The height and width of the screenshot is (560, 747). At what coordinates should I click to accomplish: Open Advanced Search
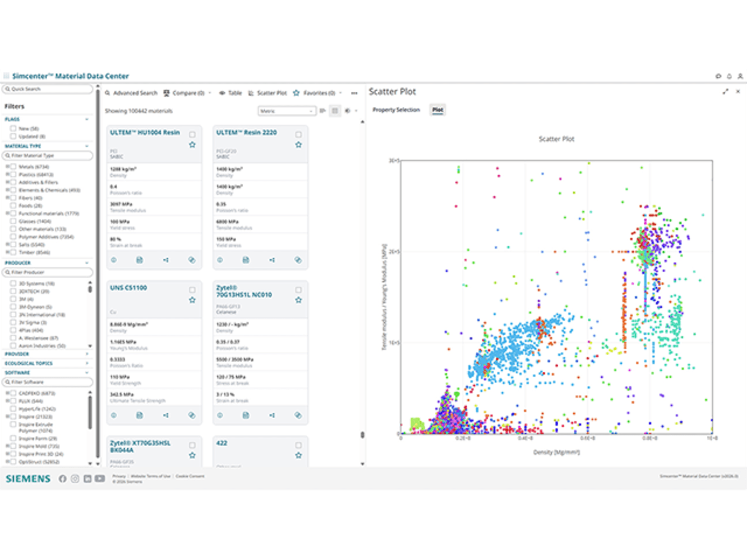pos(131,93)
